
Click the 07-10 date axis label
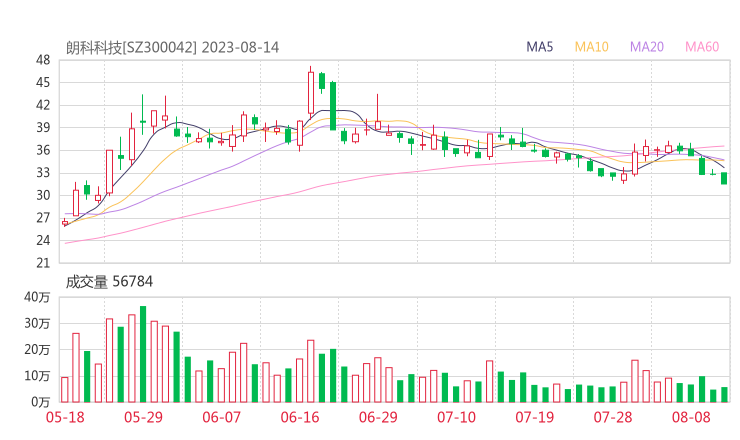[456, 417]
